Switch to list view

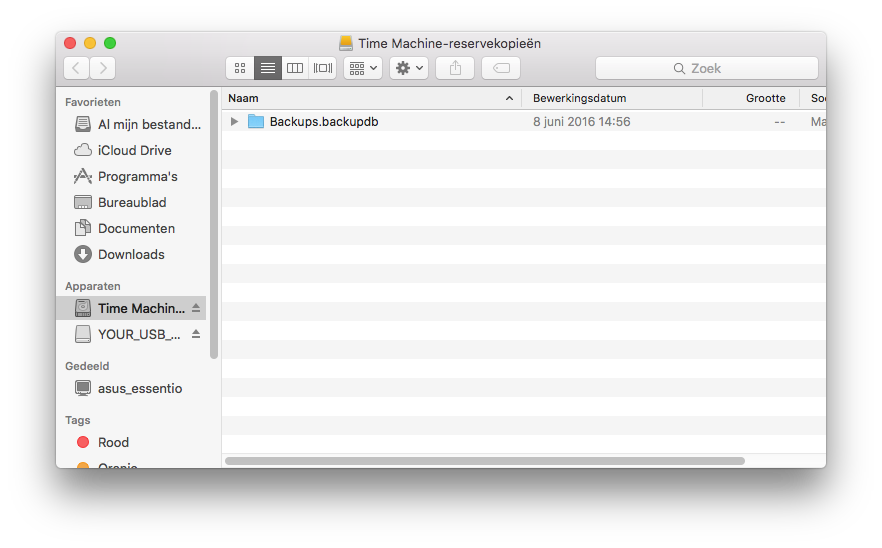point(268,68)
